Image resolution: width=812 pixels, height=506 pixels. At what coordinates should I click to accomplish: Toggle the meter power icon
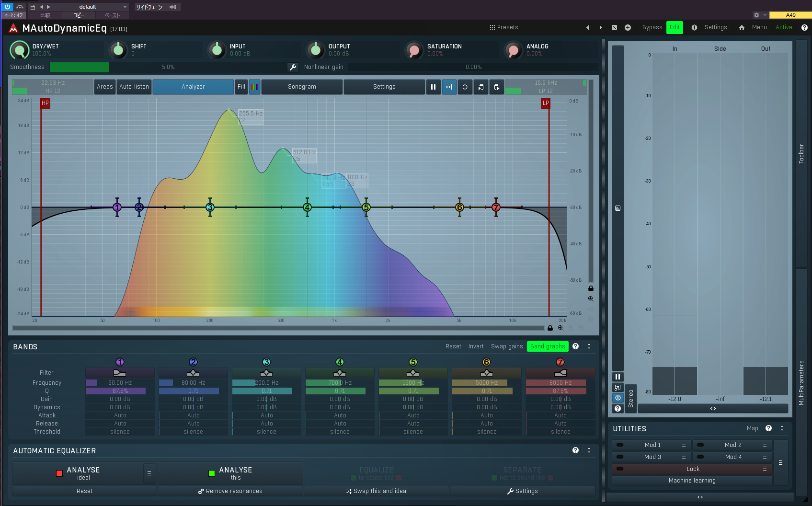[618, 398]
